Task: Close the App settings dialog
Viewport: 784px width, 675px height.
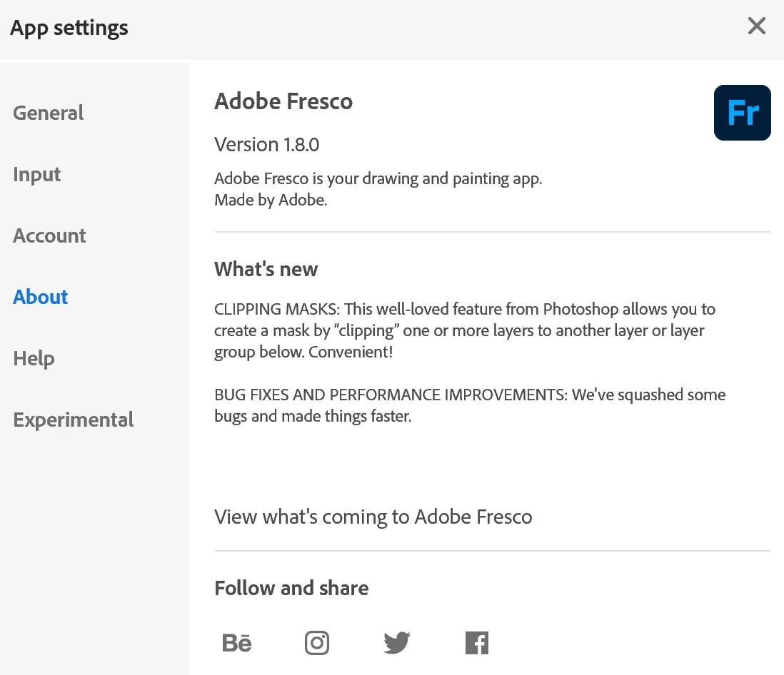Action: [756, 26]
